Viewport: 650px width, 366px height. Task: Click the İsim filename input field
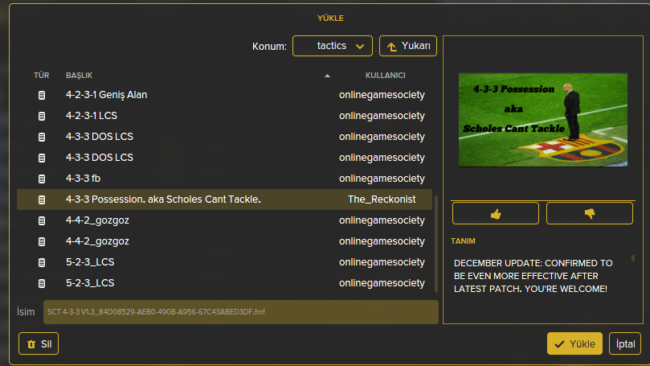[x=241, y=312]
